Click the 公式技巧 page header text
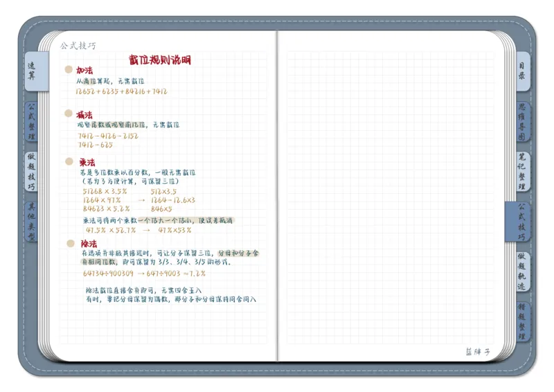 tap(78, 45)
